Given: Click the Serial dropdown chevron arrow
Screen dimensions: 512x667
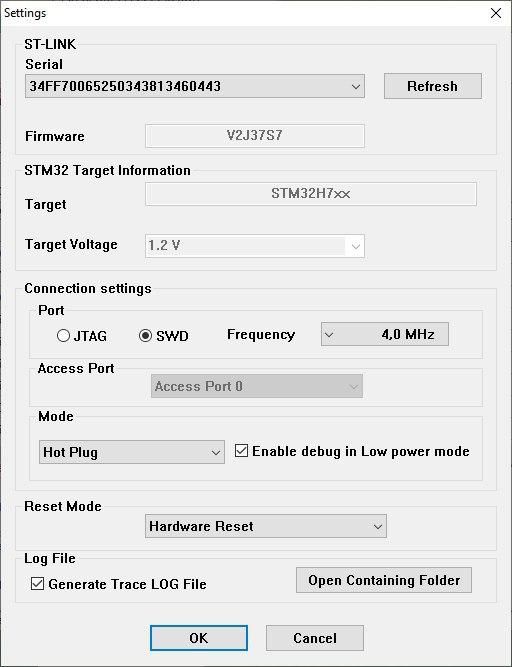Looking at the screenshot, I should pos(356,87).
